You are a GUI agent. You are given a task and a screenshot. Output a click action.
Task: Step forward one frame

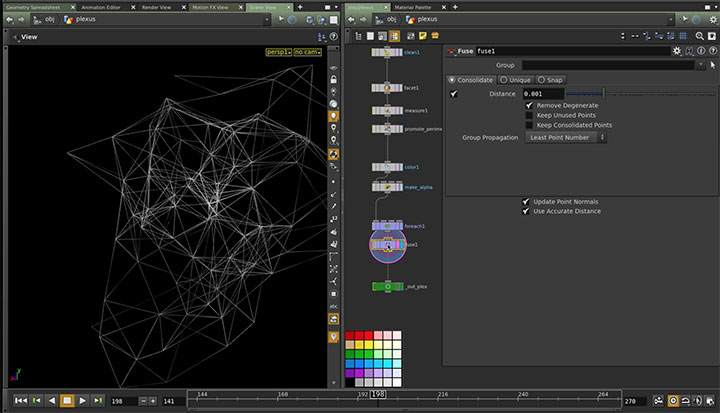pyautogui.click(x=98, y=401)
